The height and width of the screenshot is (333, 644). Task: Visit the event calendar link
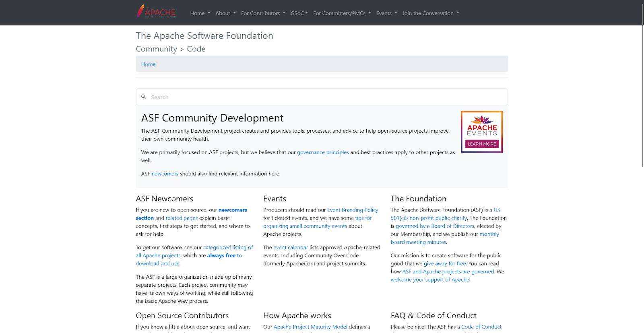(291, 247)
